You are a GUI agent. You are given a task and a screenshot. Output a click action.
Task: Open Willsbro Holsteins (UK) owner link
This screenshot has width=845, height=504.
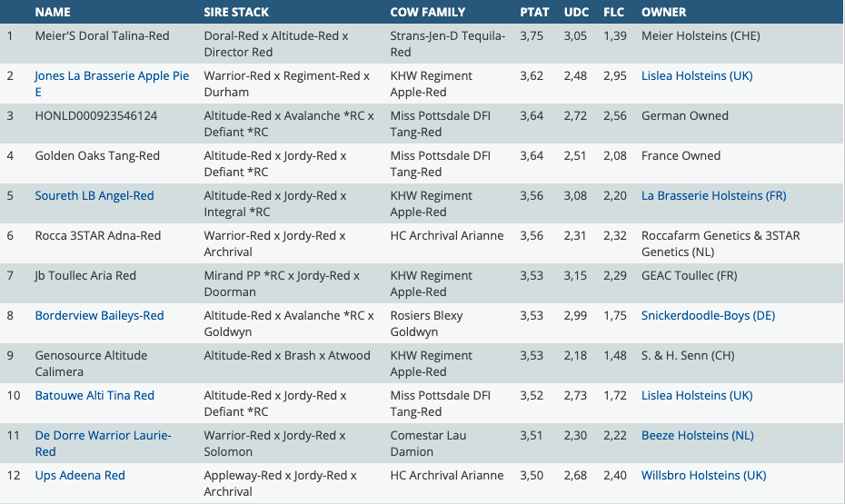point(703,476)
